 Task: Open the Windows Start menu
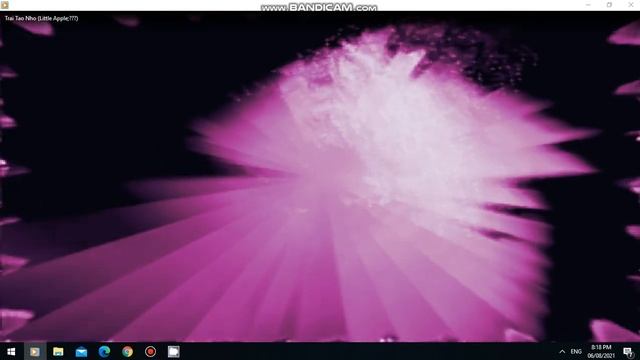(11, 351)
